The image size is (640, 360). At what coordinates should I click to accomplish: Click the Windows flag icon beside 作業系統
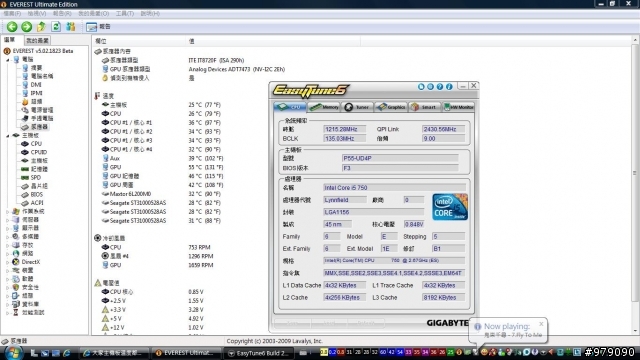16,211
